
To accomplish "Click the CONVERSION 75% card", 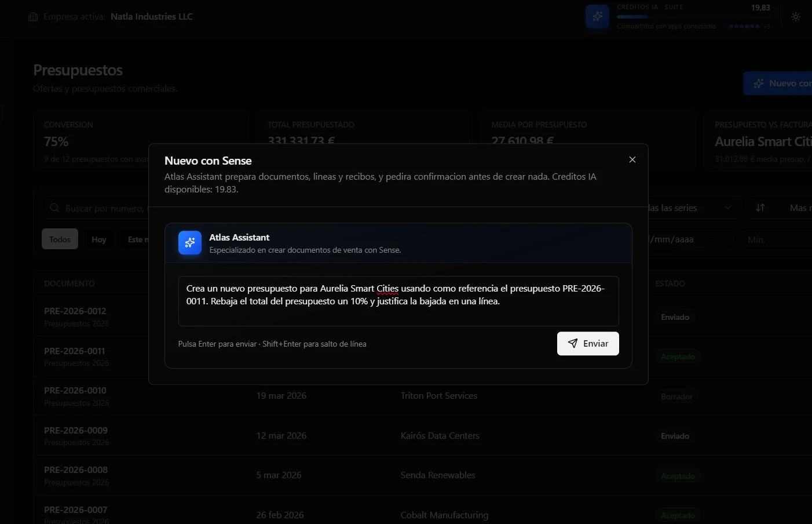I will pyautogui.click(x=140, y=141).
